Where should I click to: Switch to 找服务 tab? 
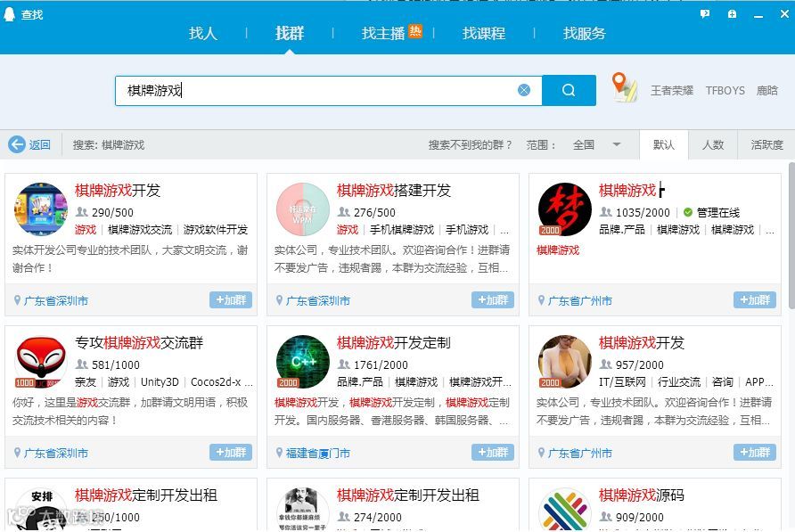584,34
